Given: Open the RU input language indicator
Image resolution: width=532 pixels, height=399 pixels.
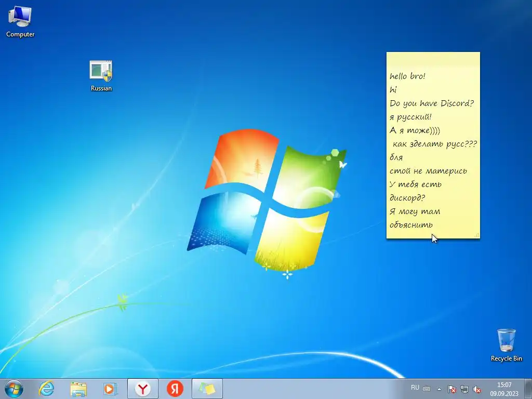Looking at the screenshot, I should 415,388.
